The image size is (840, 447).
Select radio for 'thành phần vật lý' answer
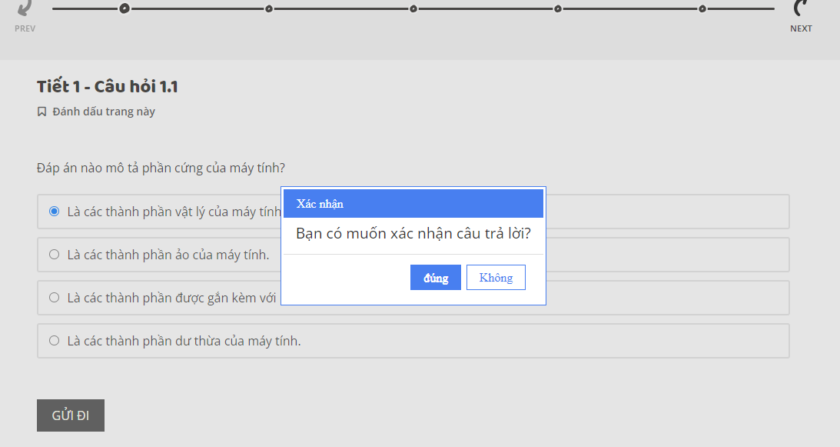tap(54, 212)
